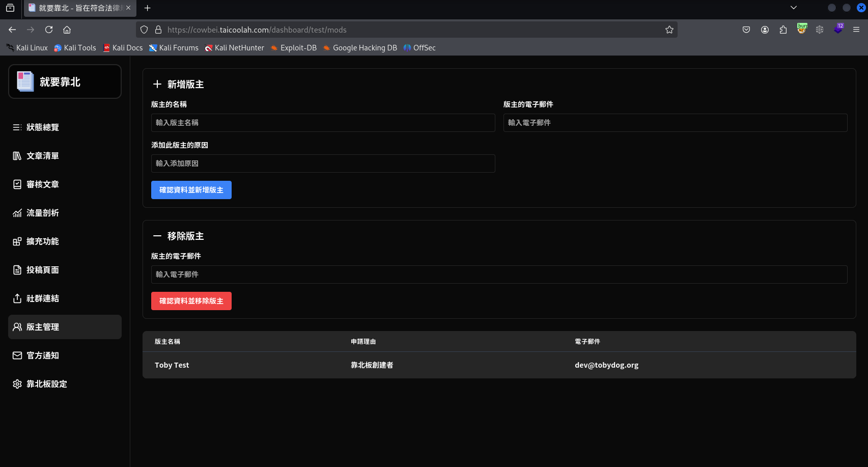868x467 pixels.
Task: Click blue 確認資料並新增版主 button
Action: pyautogui.click(x=191, y=190)
